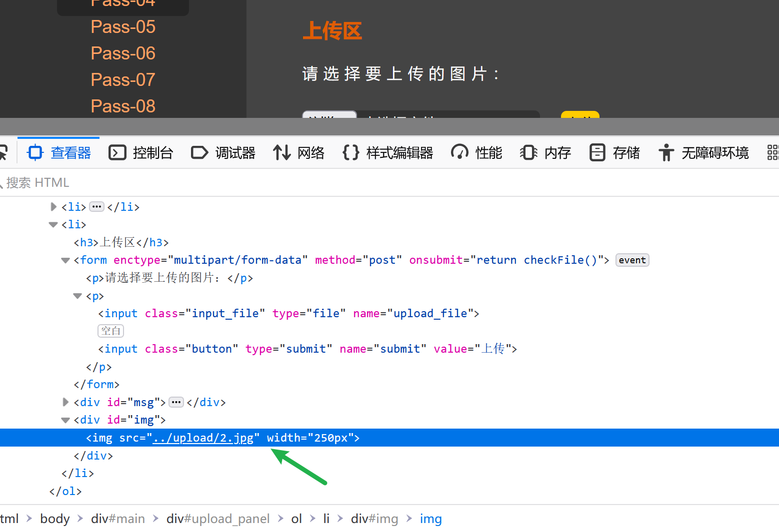Click body in the breadcrumb trail
The image size is (779, 532).
[x=55, y=519]
